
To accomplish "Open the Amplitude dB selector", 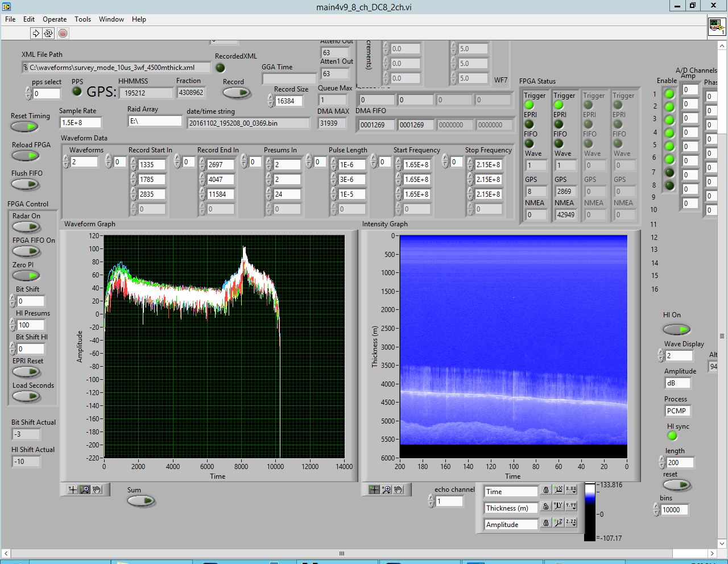I will [678, 383].
